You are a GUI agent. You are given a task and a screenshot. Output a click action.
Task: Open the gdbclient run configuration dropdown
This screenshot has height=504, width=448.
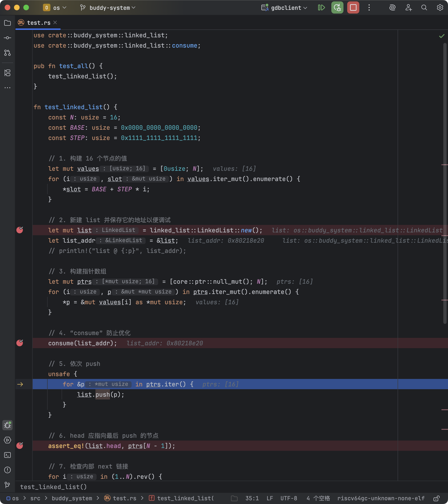click(284, 8)
